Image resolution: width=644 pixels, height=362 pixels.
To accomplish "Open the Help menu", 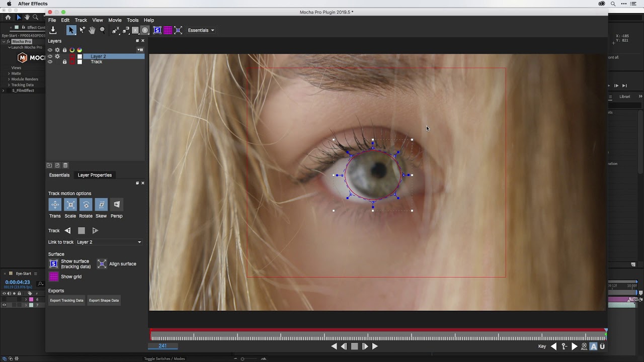I will [x=149, y=20].
